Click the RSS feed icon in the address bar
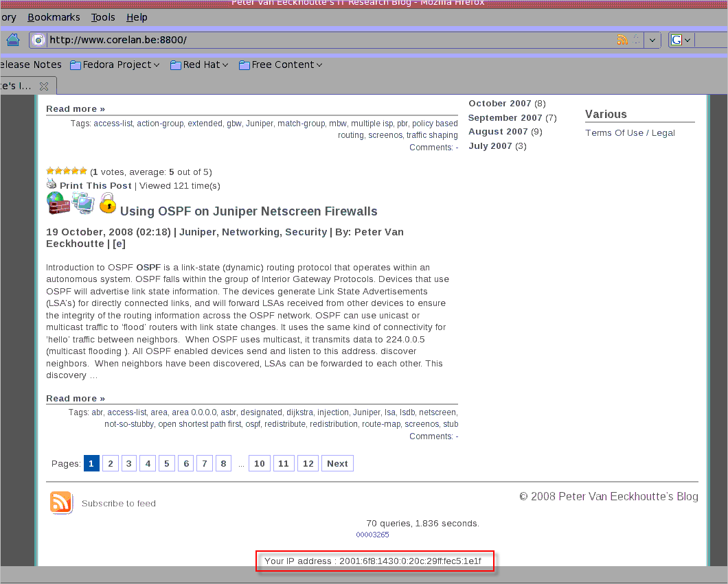728x584 pixels. point(622,40)
